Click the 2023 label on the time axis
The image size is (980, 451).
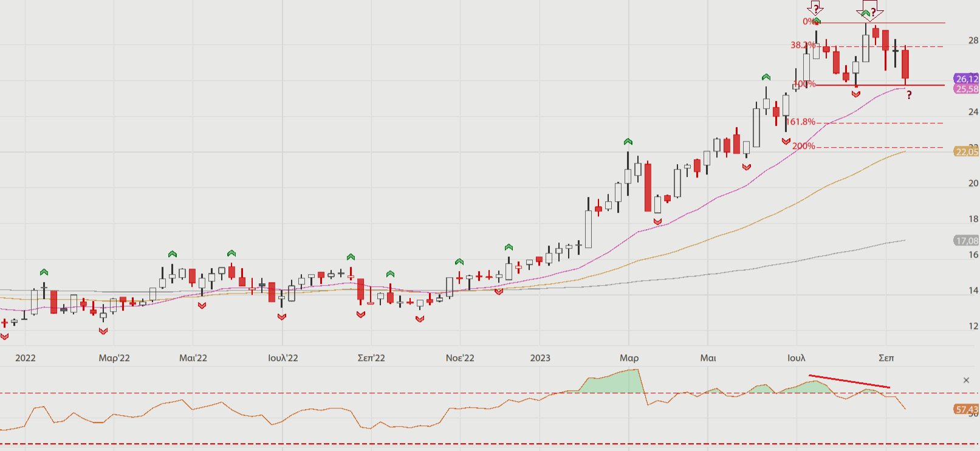[x=540, y=357]
